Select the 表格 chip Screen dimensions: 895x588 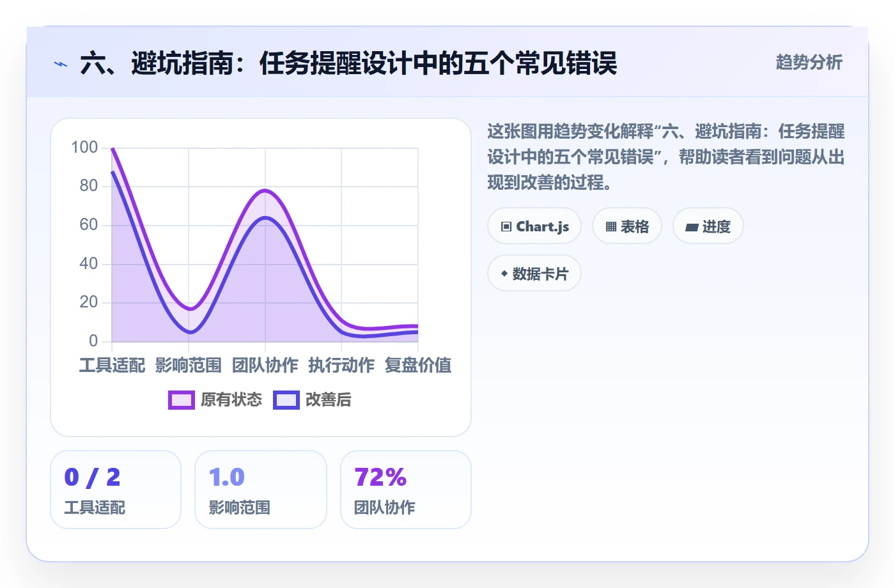[x=627, y=226]
